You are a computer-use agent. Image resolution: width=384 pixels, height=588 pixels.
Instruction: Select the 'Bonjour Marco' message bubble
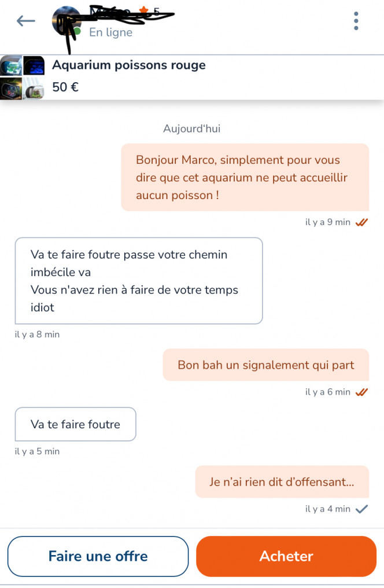pyautogui.click(x=245, y=177)
